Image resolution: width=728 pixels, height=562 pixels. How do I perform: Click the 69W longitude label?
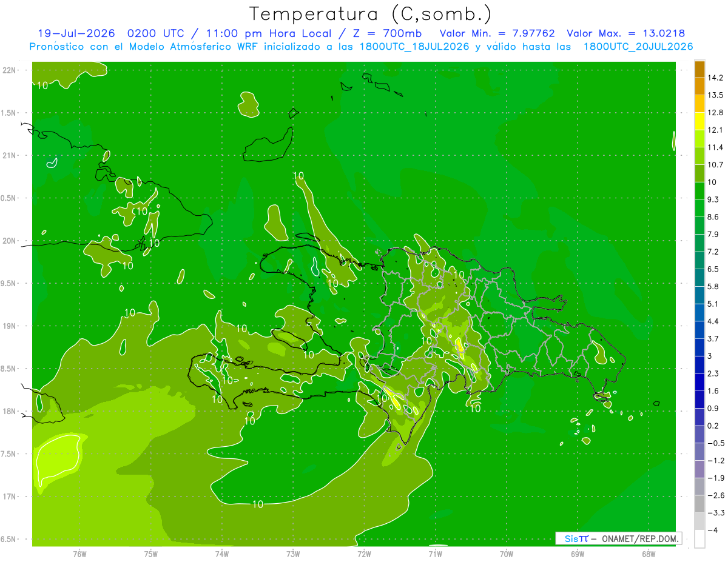[x=577, y=554]
